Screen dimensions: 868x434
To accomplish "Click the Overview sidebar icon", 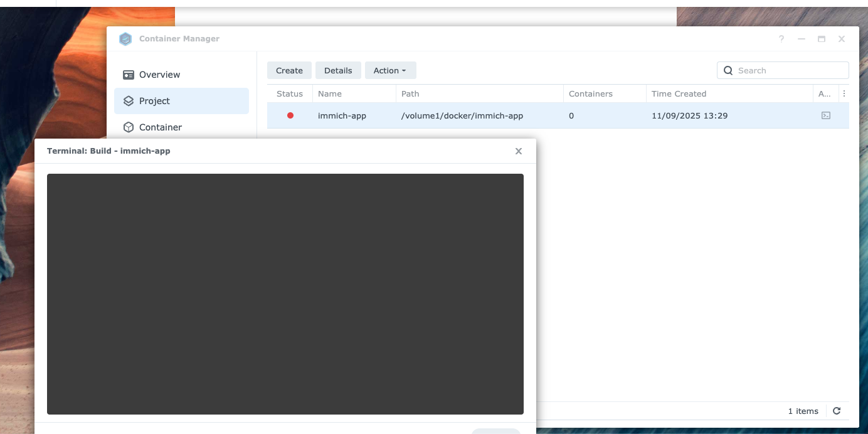I will click(x=129, y=75).
